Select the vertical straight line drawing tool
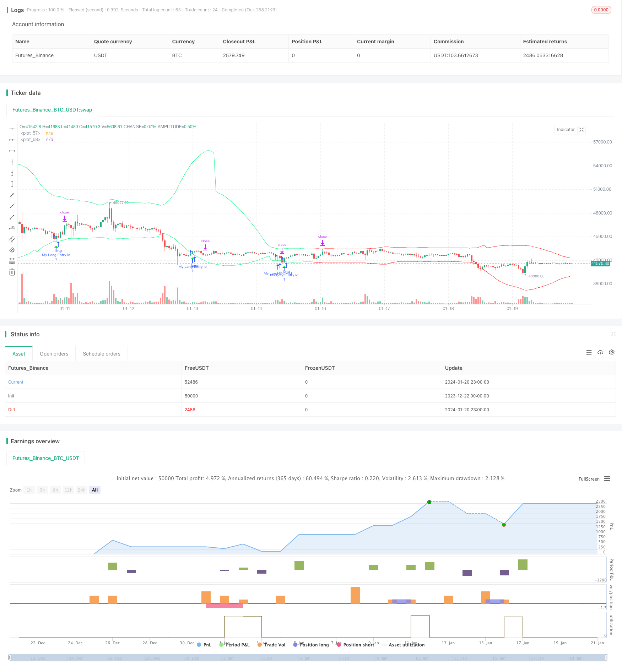This screenshot has width=622, height=672. point(12,162)
